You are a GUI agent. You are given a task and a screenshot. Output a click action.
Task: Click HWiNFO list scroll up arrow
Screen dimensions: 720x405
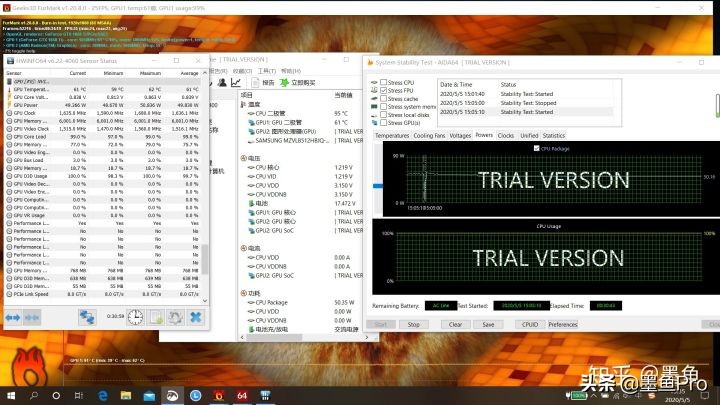[x=205, y=73]
